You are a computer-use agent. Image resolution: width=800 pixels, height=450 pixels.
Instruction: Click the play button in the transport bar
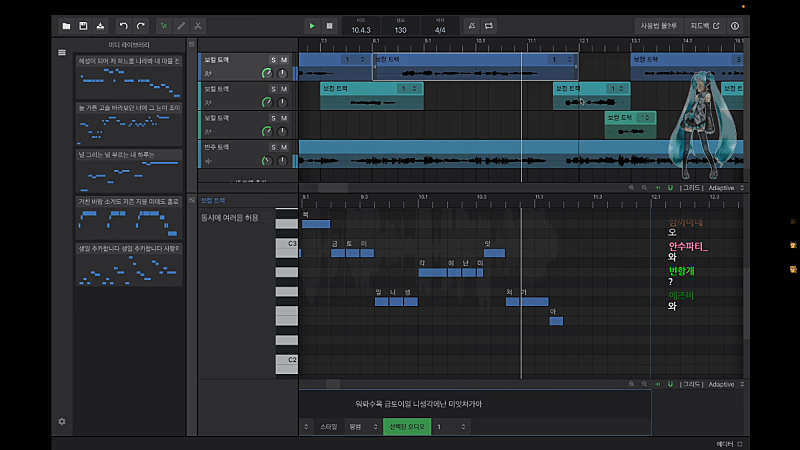point(312,25)
